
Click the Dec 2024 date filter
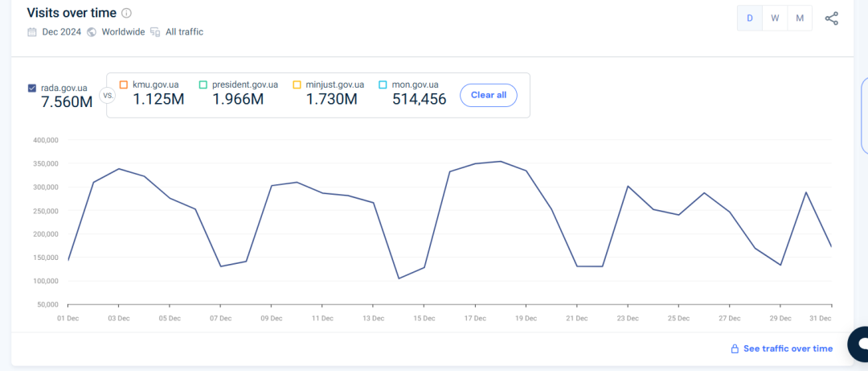tap(61, 32)
